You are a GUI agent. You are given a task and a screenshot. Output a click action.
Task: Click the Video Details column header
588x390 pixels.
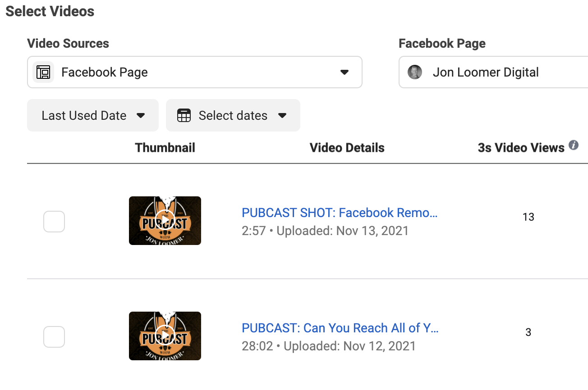click(x=347, y=148)
